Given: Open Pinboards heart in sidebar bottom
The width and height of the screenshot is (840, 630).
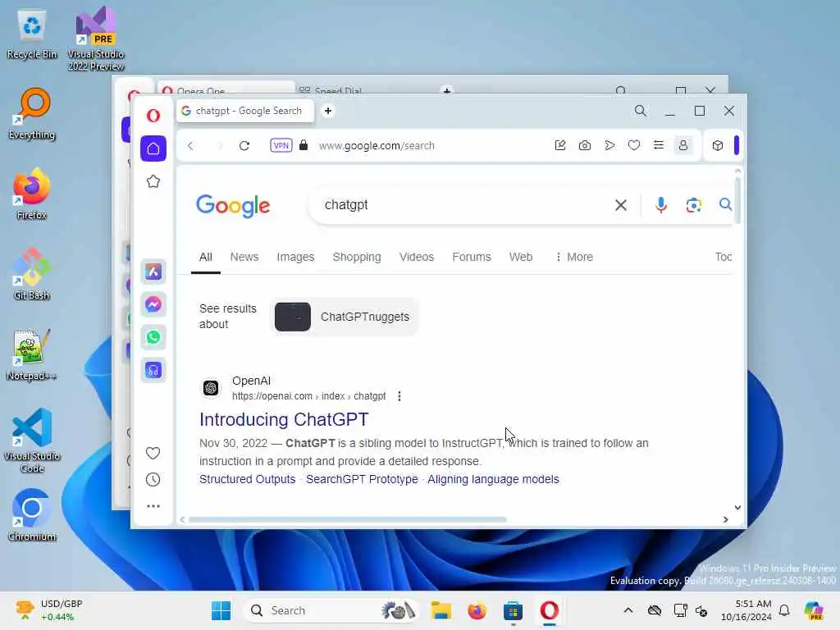Looking at the screenshot, I should (x=153, y=453).
